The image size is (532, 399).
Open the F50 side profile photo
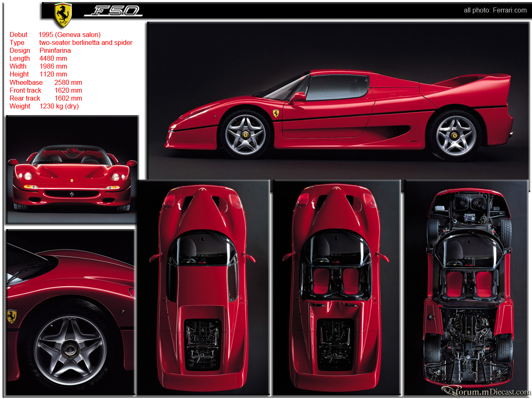[x=338, y=101]
